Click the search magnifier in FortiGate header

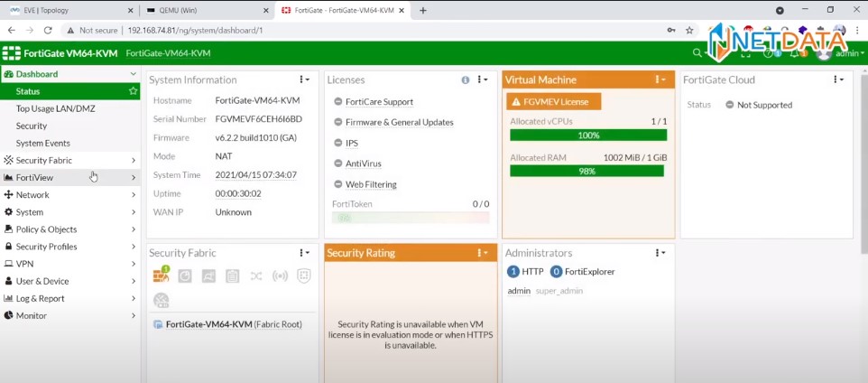(697, 52)
